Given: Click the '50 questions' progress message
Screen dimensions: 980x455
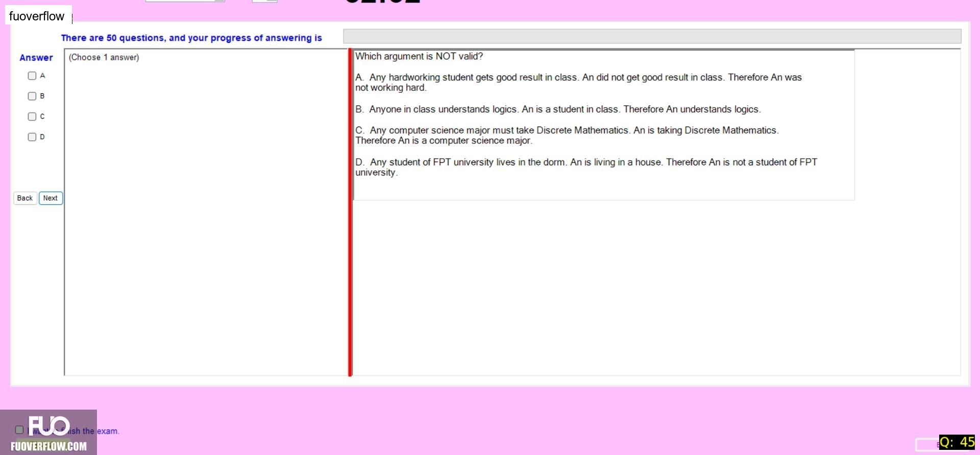Looking at the screenshot, I should [191, 38].
